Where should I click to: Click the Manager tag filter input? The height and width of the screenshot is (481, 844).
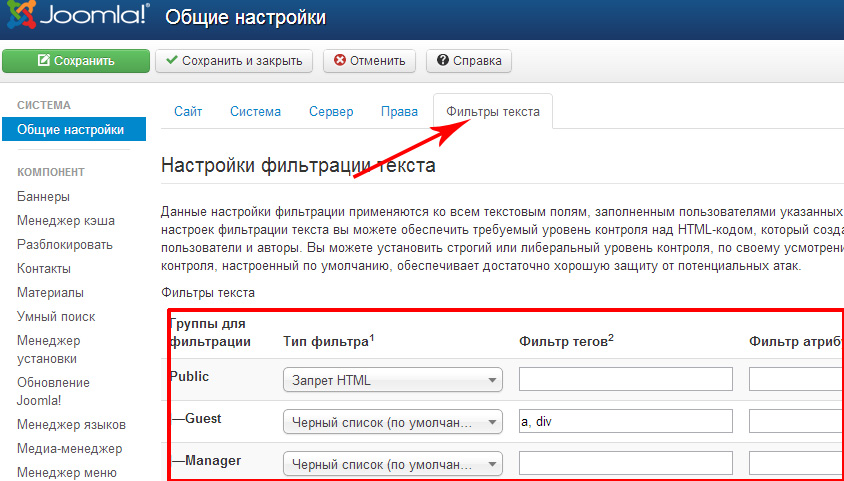(x=625, y=463)
